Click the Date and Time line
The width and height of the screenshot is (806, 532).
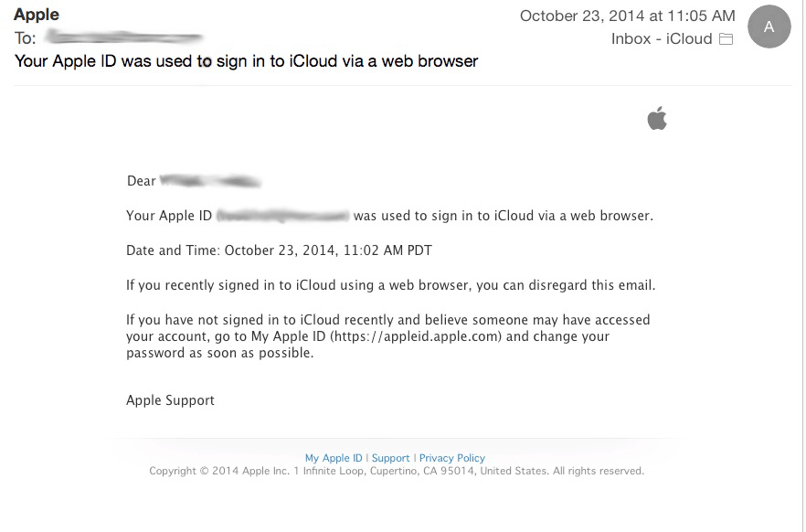(279, 250)
